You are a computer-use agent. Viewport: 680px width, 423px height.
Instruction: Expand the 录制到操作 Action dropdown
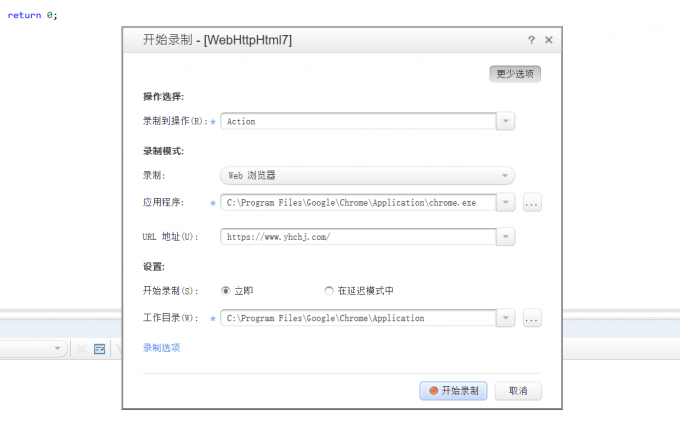[x=506, y=121]
